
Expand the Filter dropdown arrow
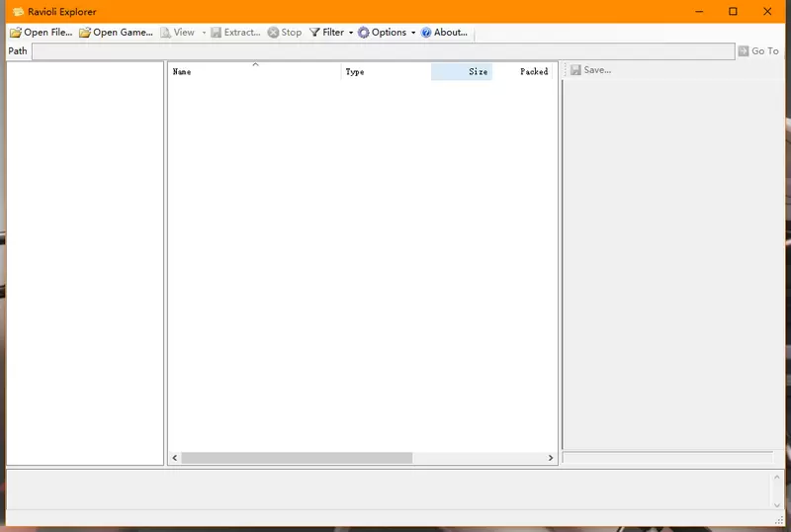[351, 33]
